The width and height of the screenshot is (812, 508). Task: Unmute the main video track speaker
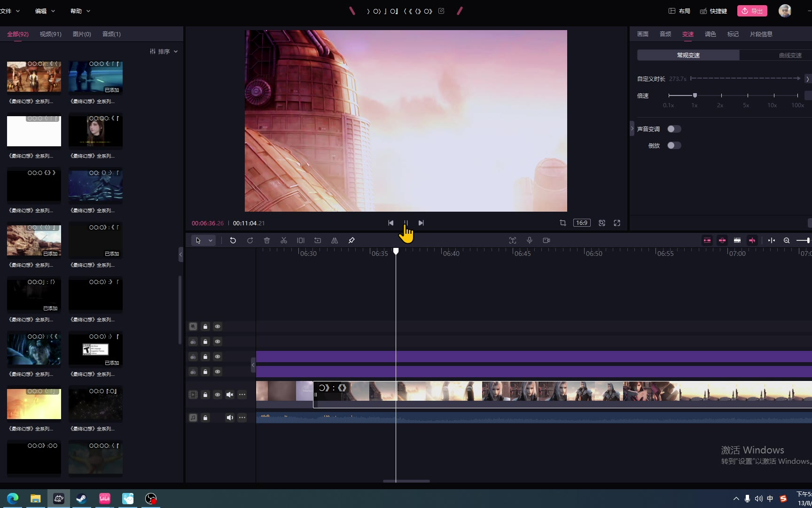230,395
